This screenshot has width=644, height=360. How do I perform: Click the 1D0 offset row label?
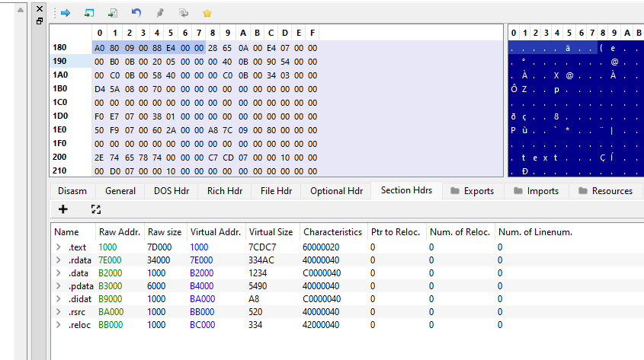point(60,116)
